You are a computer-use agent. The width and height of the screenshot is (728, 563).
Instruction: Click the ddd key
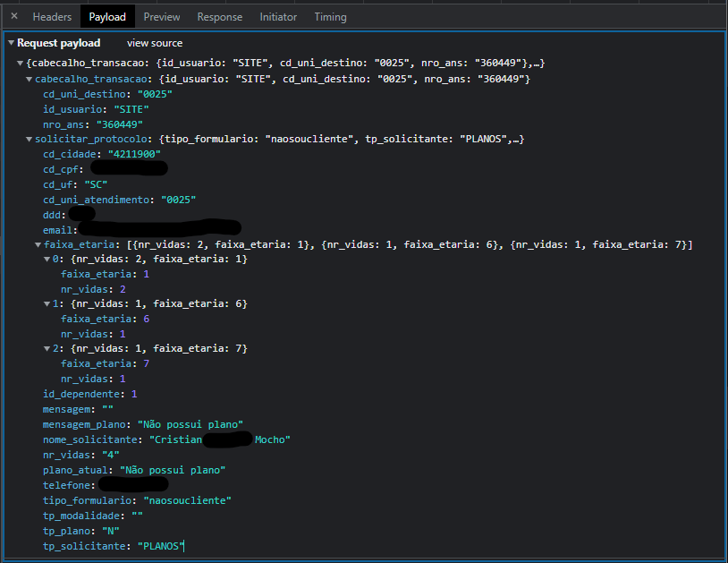[52, 215]
